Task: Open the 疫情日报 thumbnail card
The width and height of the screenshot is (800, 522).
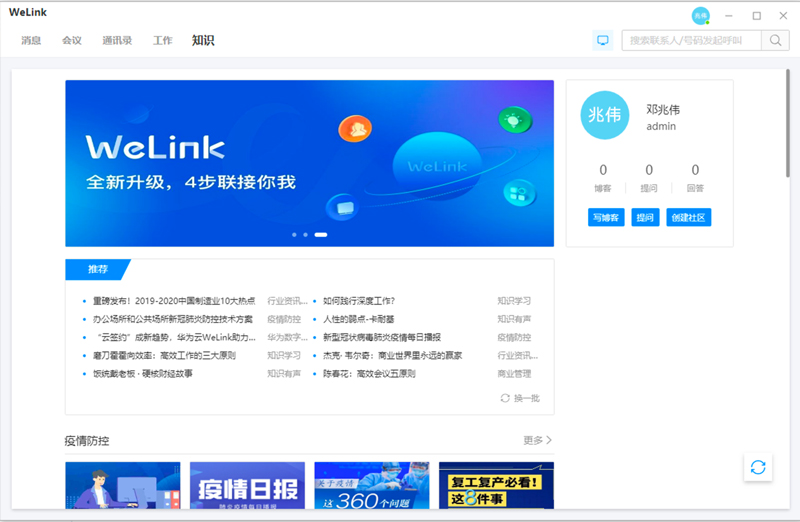Action: click(247, 485)
